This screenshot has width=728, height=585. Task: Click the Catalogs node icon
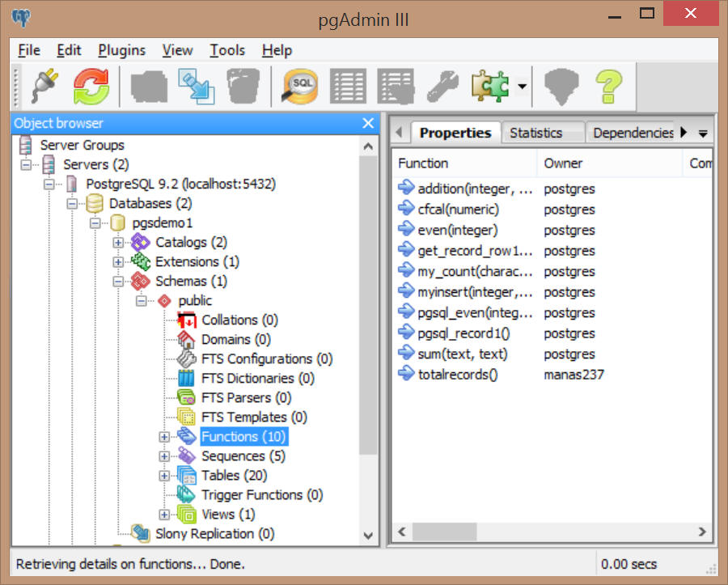140,243
